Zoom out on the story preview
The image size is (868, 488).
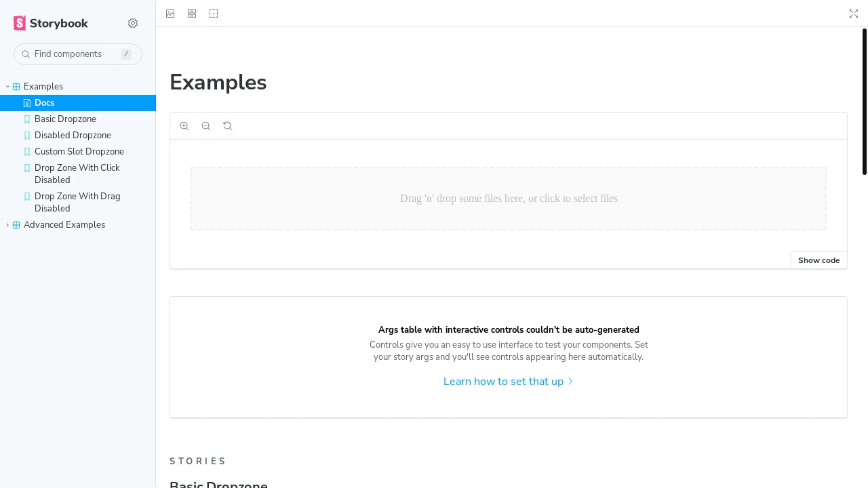pyautogui.click(x=206, y=126)
